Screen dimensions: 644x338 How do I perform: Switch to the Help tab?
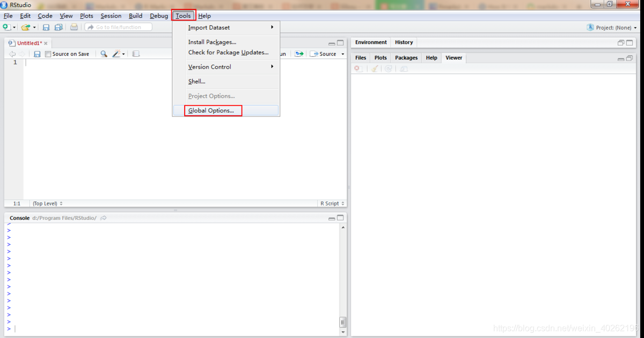click(x=431, y=58)
